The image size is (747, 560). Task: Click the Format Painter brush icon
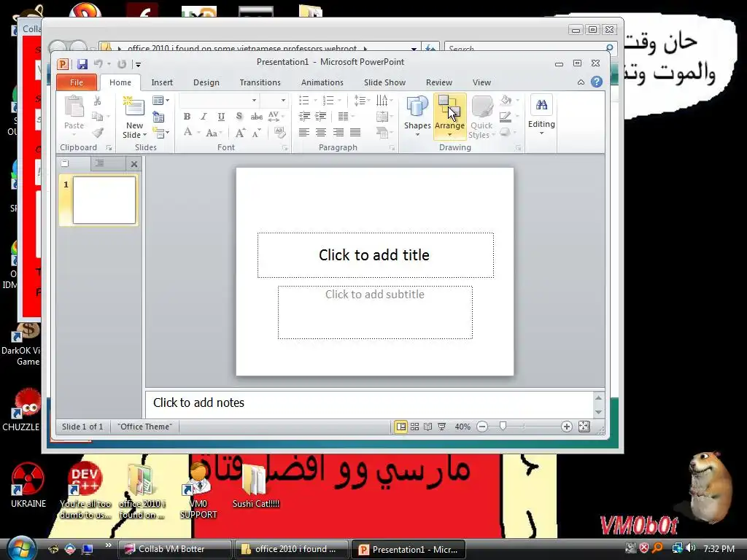[98, 133]
